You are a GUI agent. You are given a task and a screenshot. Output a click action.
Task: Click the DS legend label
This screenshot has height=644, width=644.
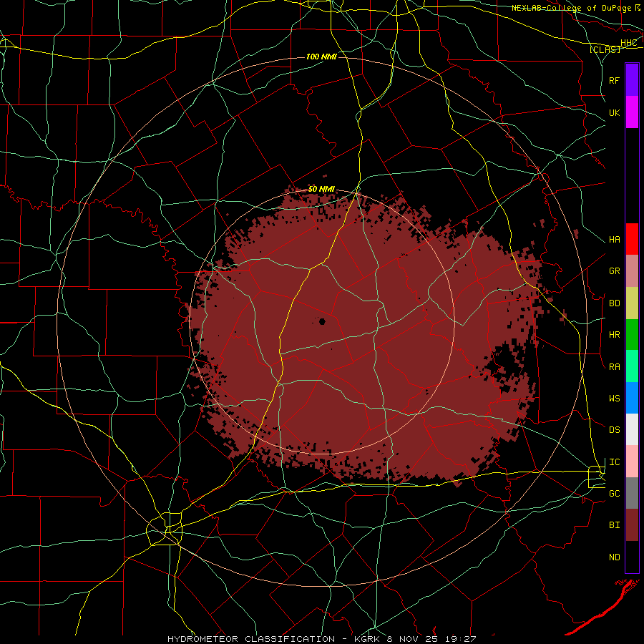(x=615, y=430)
